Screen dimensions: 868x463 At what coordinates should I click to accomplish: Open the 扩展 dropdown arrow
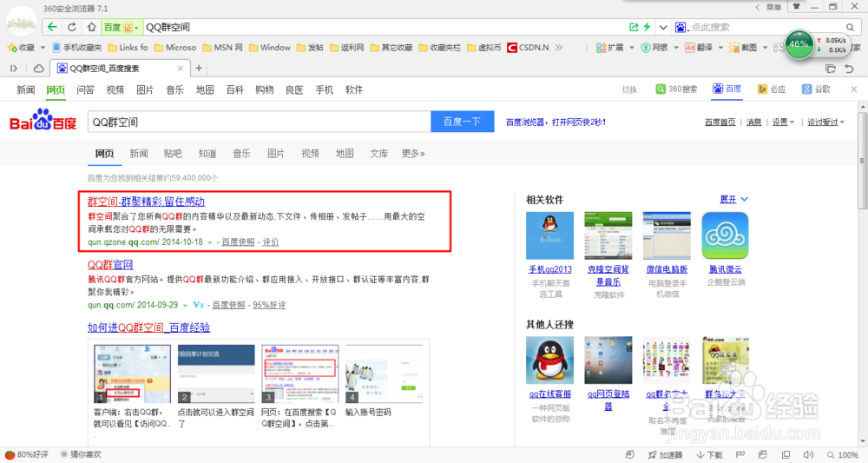[x=631, y=48]
